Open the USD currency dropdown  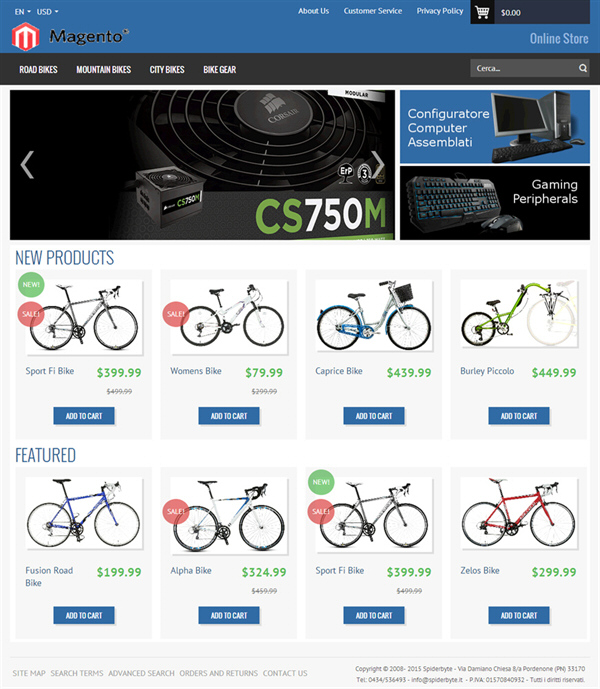(47, 12)
